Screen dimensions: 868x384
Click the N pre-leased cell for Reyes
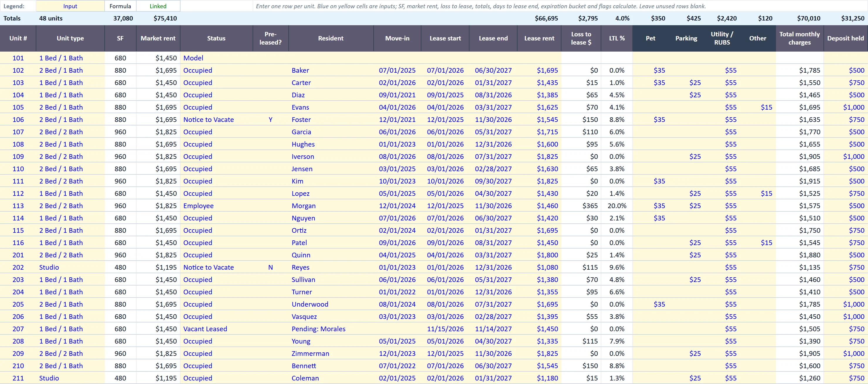coord(270,267)
